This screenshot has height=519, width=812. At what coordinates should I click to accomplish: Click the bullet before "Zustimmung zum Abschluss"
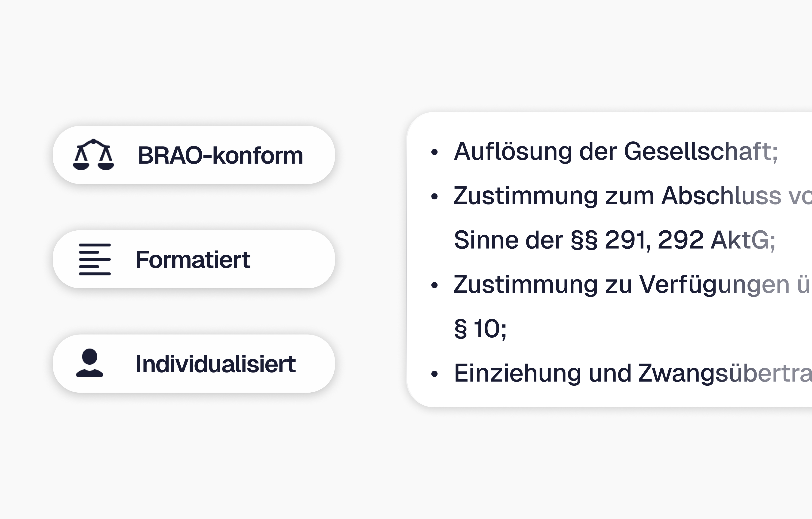pyautogui.click(x=434, y=196)
